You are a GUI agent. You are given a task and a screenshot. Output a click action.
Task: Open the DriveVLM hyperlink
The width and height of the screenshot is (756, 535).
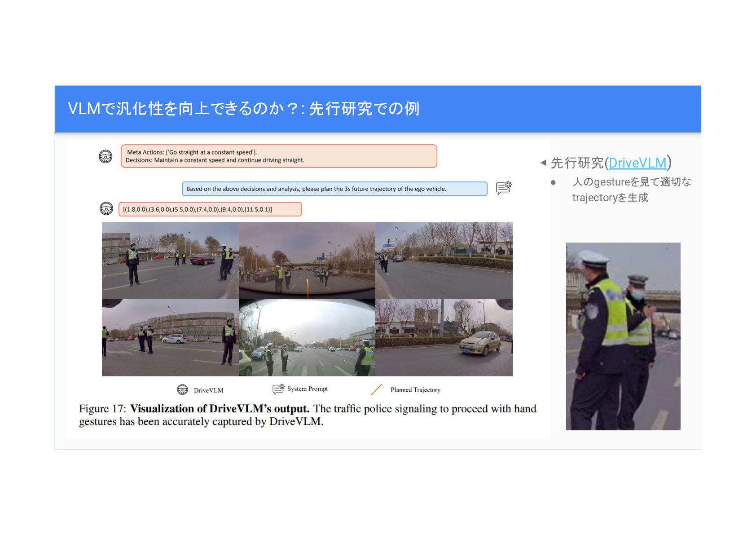click(x=637, y=163)
